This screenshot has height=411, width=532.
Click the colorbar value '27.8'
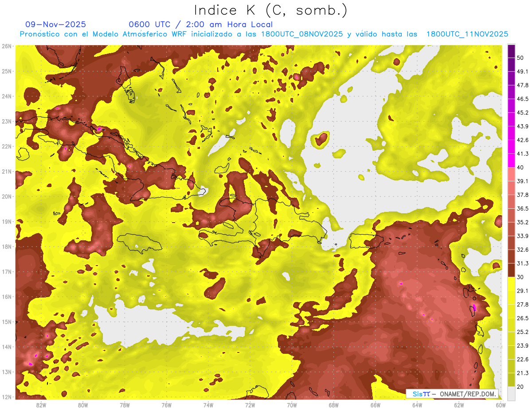pos(523,305)
